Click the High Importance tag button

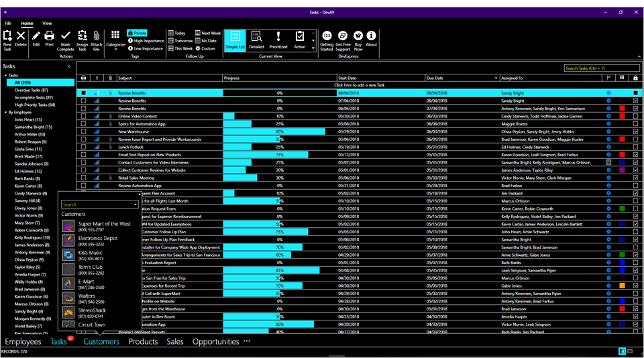click(145, 41)
